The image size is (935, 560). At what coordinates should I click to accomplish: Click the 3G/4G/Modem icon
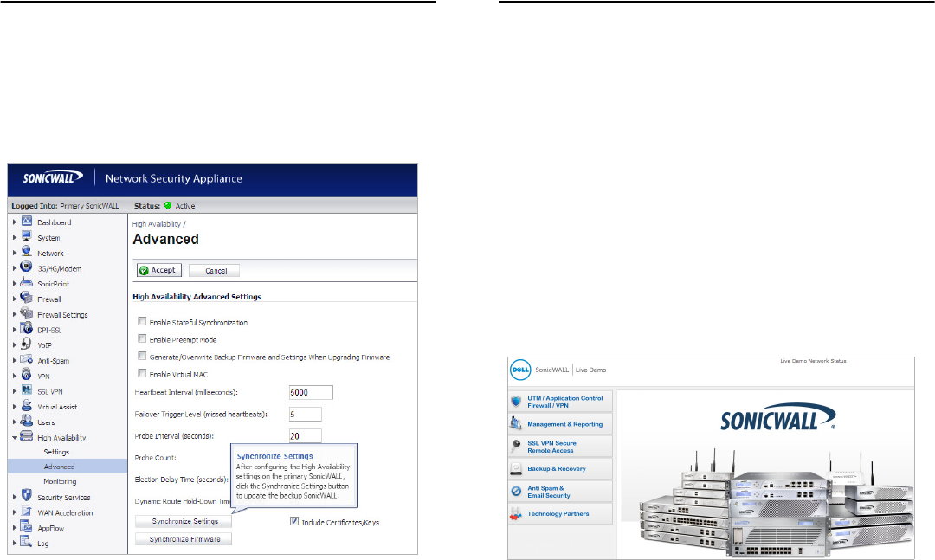[26, 267]
